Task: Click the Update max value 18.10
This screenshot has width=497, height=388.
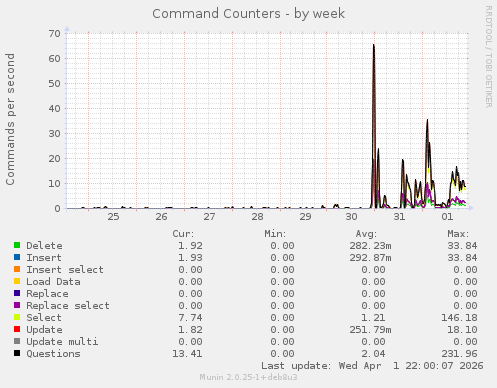Action: 462,330
